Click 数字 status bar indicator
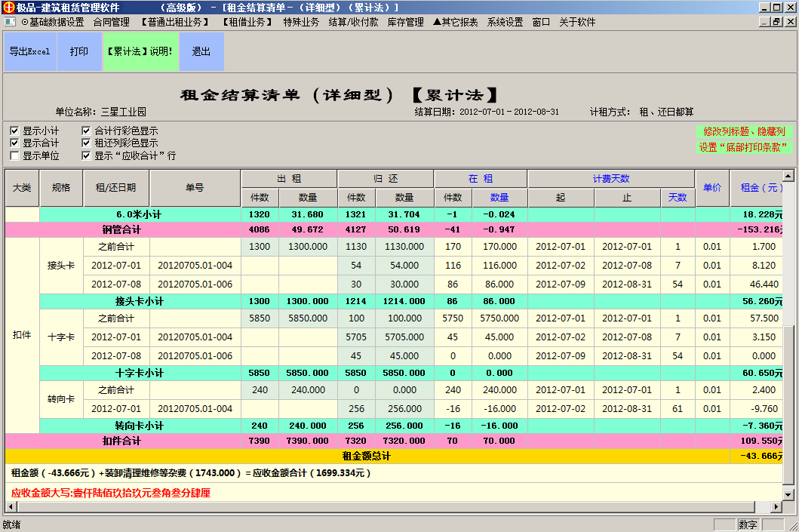The image size is (799, 532). [748, 524]
